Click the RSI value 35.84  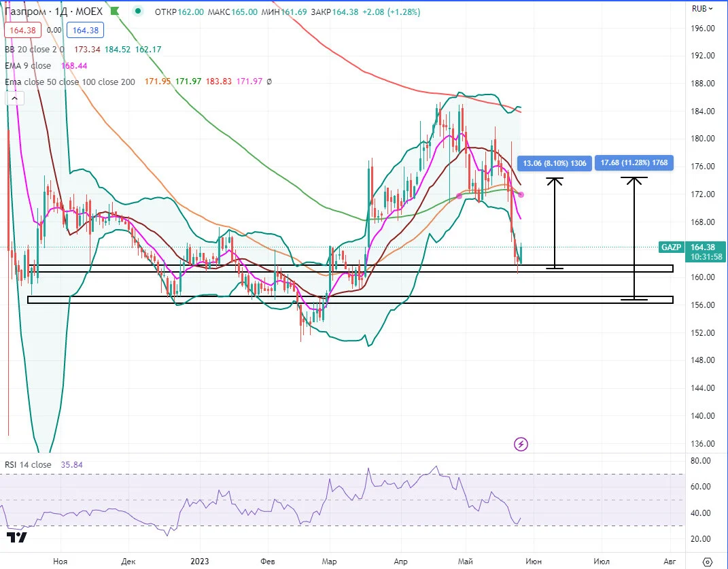71,464
